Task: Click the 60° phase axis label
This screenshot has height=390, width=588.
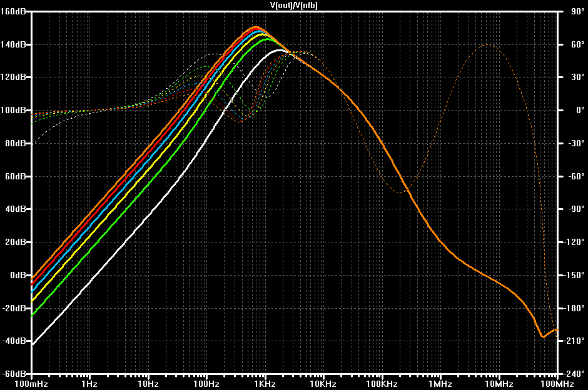Action: point(577,44)
